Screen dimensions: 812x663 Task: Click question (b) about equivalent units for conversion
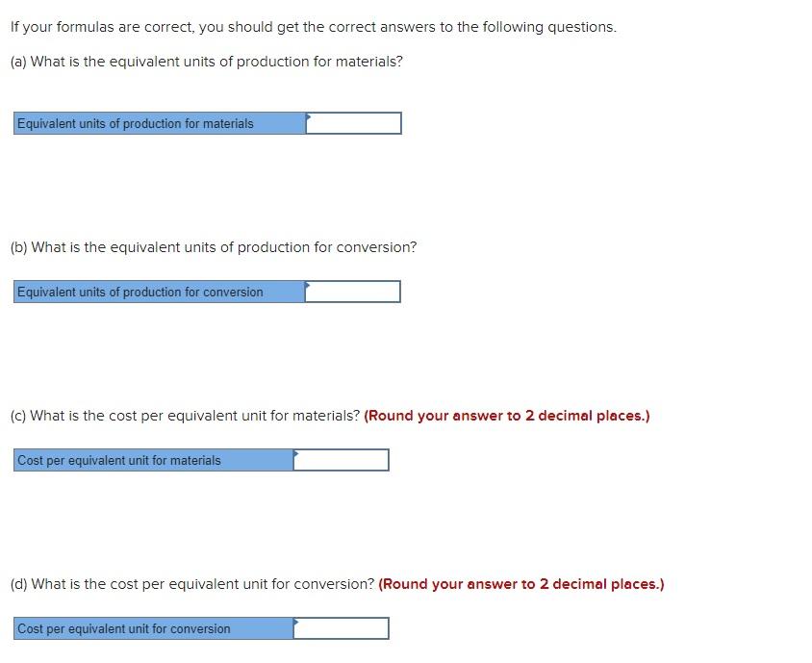click(213, 246)
